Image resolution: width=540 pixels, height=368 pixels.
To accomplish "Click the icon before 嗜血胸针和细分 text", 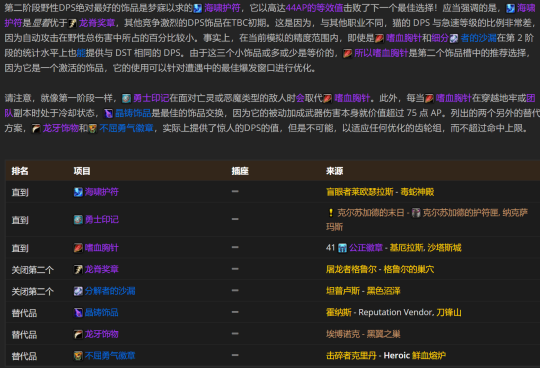I will point(379,39).
